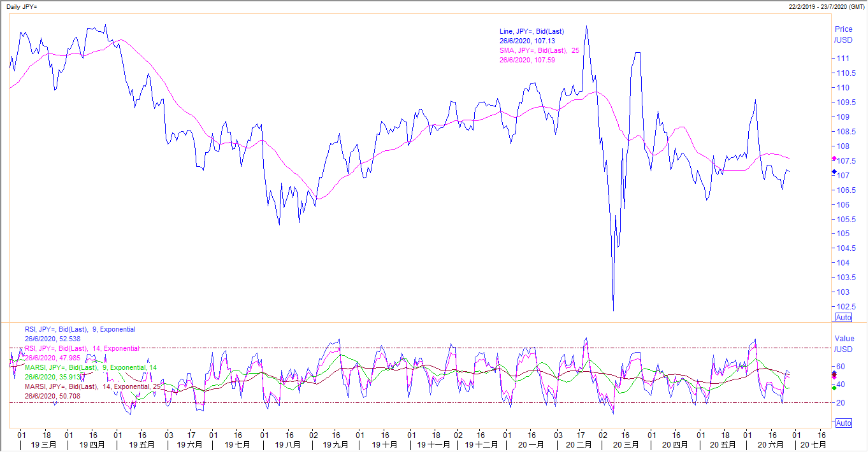Image resolution: width=868 pixels, height=452 pixels.
Task: Click the Auto scale button in price pane
Action: coord(843,318)
